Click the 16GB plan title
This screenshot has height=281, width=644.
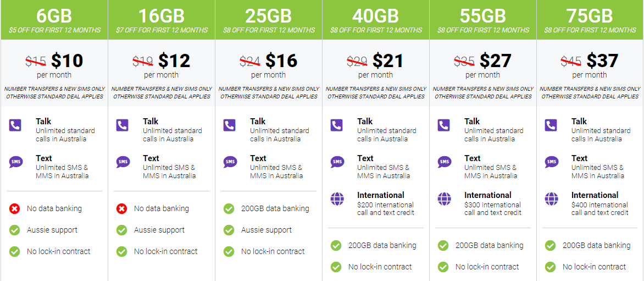coord(162,16)
